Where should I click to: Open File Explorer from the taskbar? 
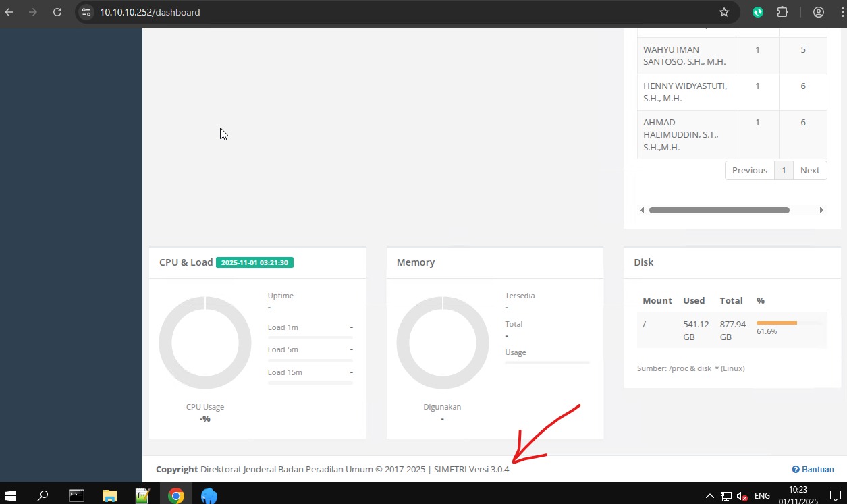point(109,496)
